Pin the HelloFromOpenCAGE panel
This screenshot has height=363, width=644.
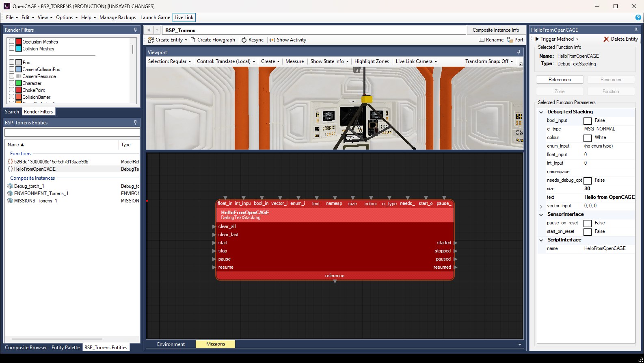pyautogui.click(x=636, y=30)
